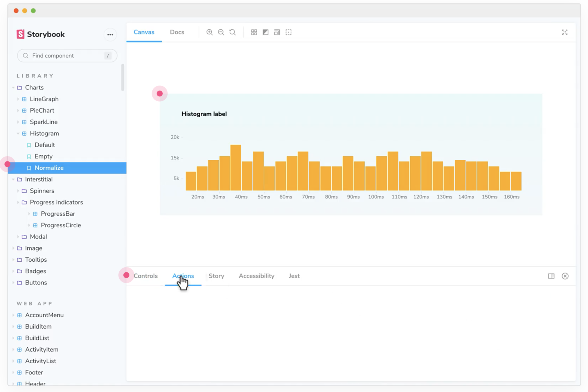The width and height of the screenshot is (588, 392).
Task: Toggle the grid view toolbar icon
Action: point(254,32)
